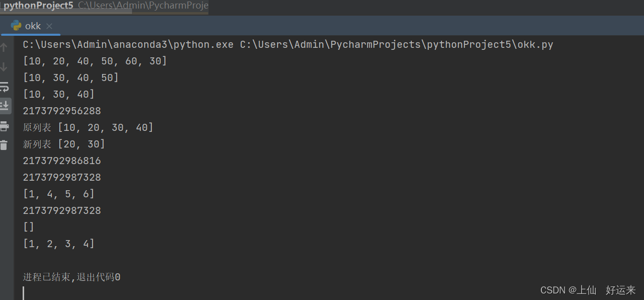Image resolution: width=644 pixels, height=300 pixels.
Task: Click the 原列表 output line
Action: pos(87,127)
